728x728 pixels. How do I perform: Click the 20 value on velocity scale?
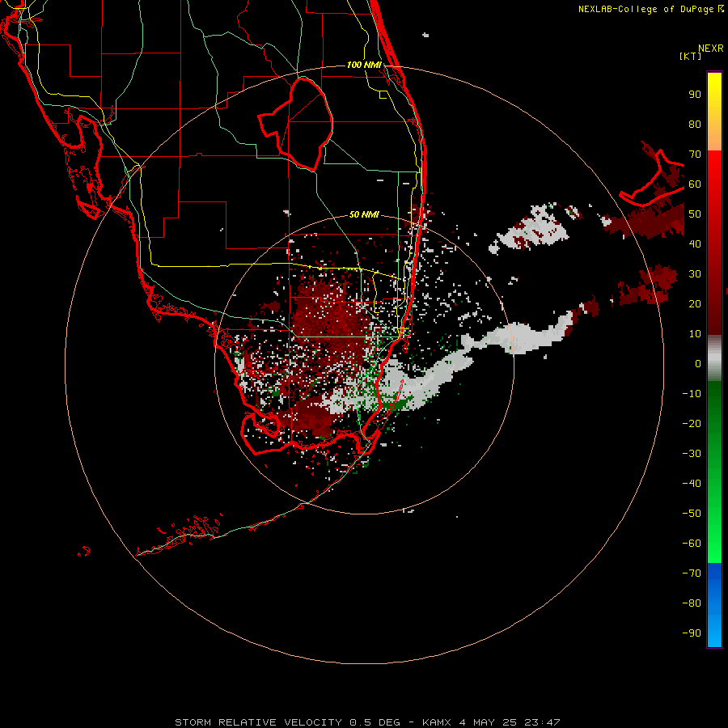click(x=695, y=304)
